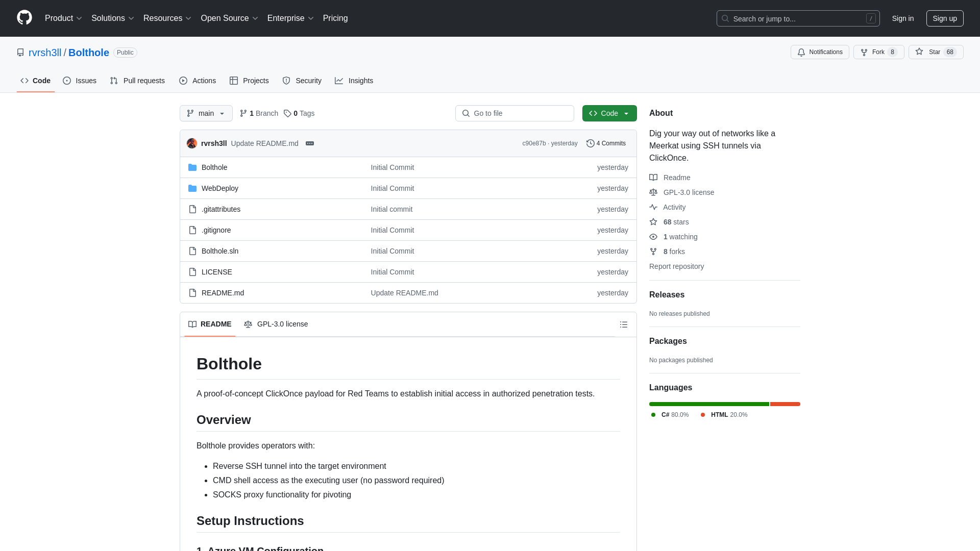
Task: Click the Code tab
Action: (x=36, y=81)
